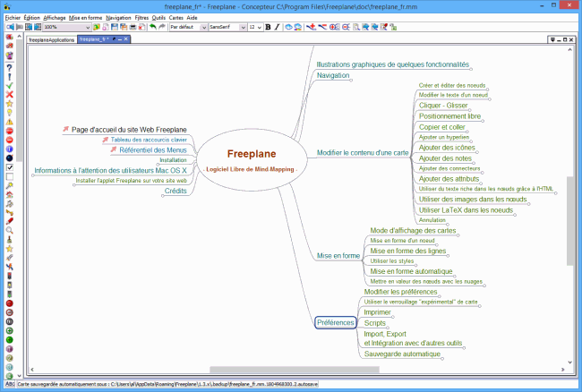The width and height of the screenshot is (582, 392).
Task: Click the golden key icon
Action: (x=10, y=212)
